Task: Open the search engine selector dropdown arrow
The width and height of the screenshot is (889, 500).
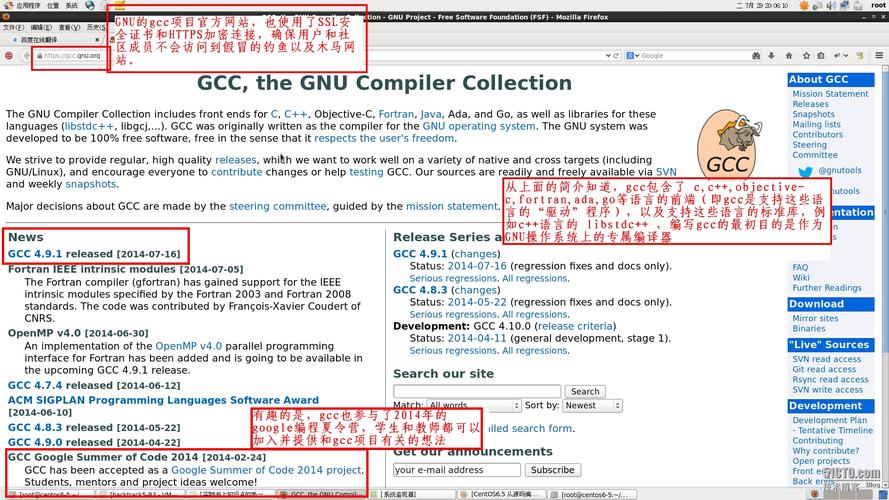Action: coord(637,56)
